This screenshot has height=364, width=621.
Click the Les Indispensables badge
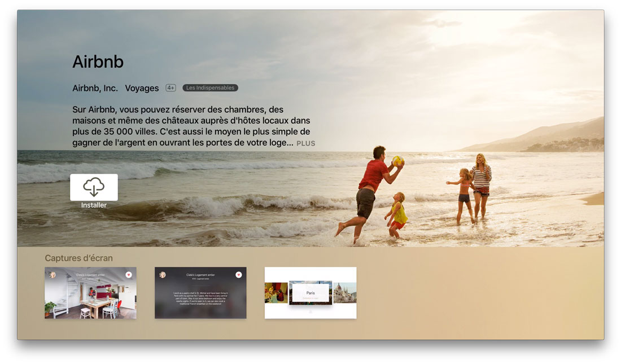211,88
